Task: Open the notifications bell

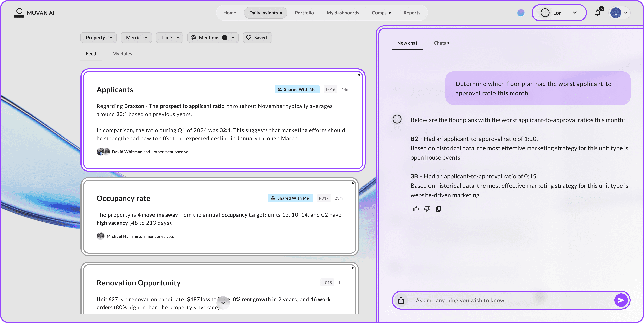Action: click(x=598, y=13)
